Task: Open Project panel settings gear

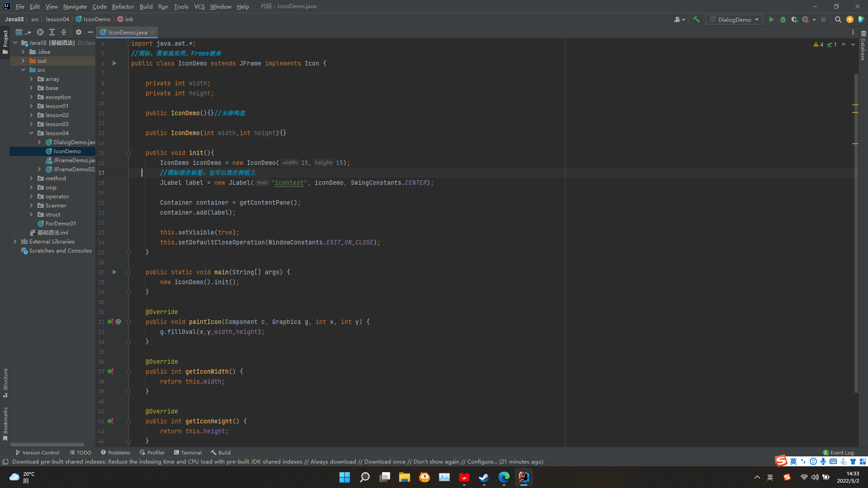Action: click(x=79, y=32)
